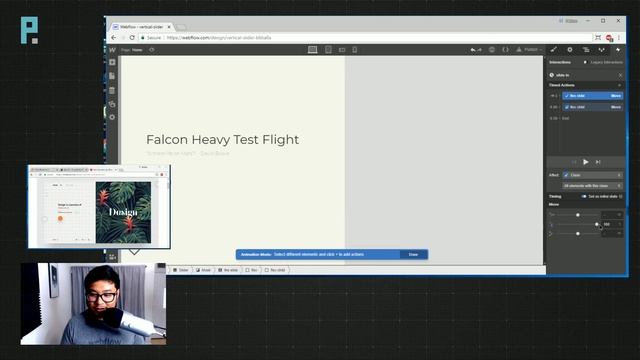Open the Pages panel in left sidebar

click(112, 76)
